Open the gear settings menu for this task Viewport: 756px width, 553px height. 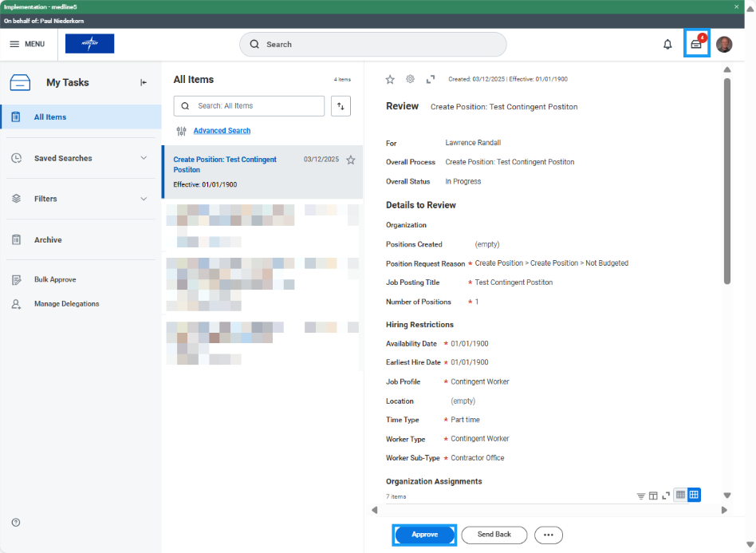point(410,79)
